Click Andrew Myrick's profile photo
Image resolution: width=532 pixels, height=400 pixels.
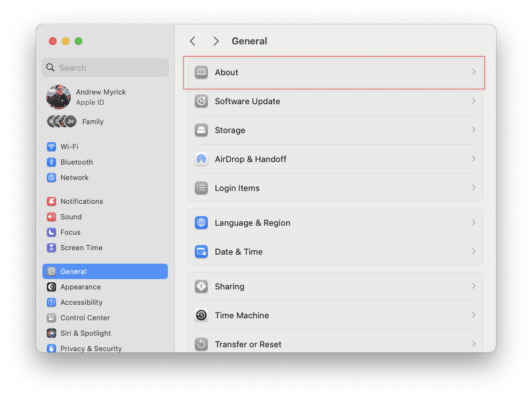pos(59,97)
